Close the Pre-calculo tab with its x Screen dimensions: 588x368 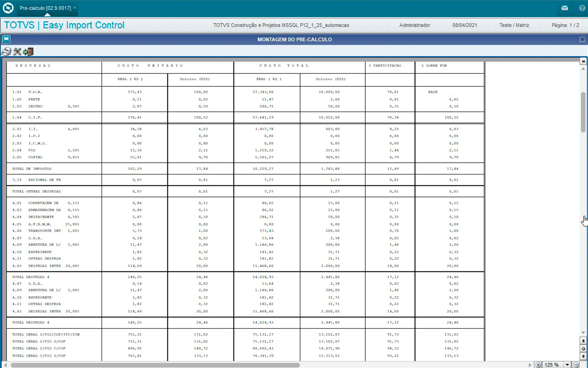[75, 8]
